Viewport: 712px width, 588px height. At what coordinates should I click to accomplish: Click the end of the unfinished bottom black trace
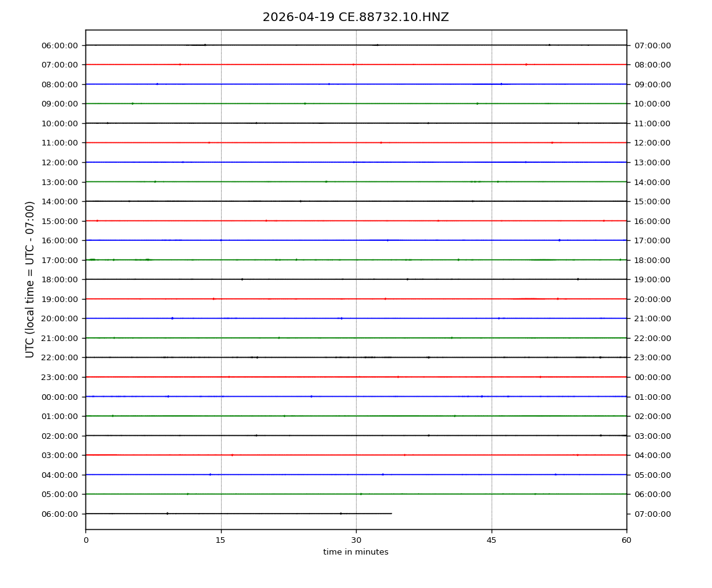pyautogui.click(x=391, y=513)
